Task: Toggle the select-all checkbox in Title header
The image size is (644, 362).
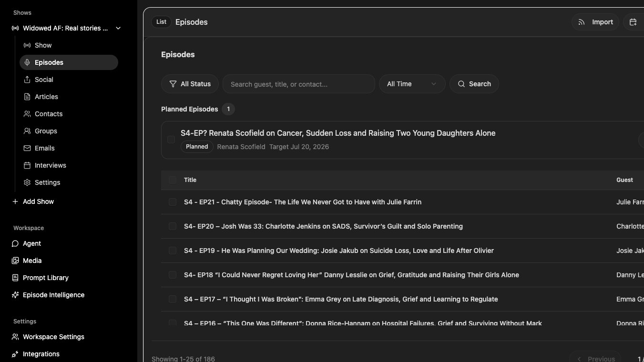Action: point(173,180)
